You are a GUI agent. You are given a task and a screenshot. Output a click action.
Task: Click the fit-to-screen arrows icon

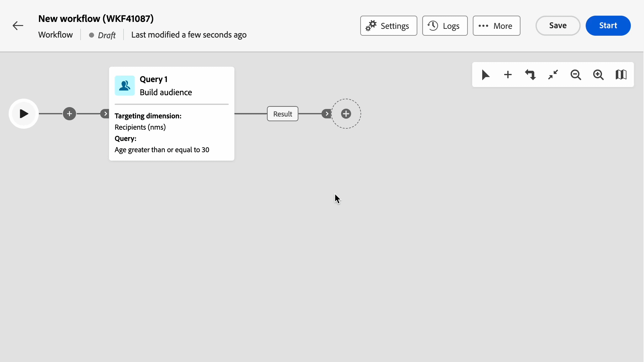[553, 75]
